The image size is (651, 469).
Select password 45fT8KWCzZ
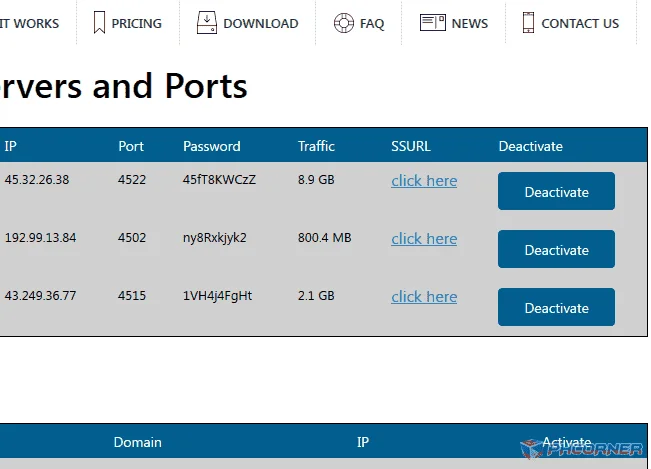pos(219,180)
